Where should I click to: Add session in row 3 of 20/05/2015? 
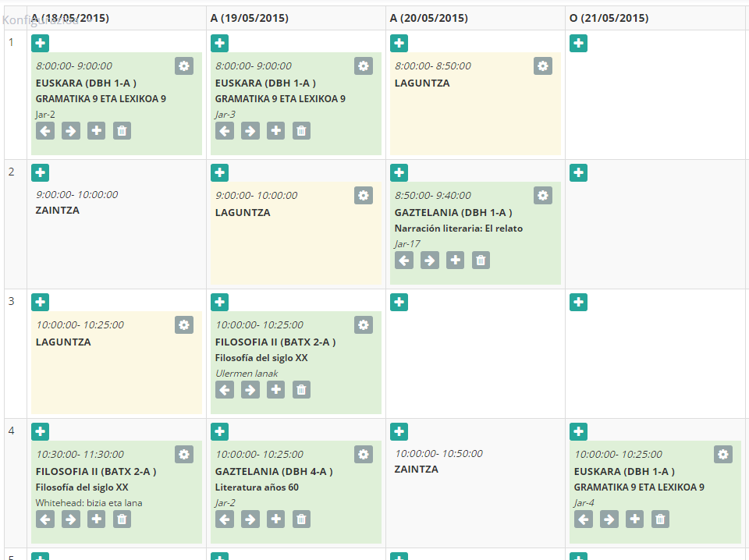tap(399, 302)
